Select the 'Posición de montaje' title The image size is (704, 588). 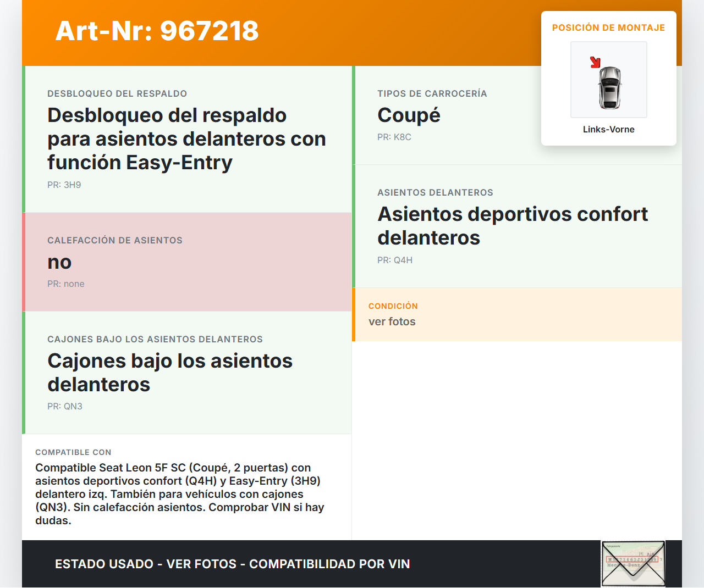pyautogui.click(x=608, y=27)
